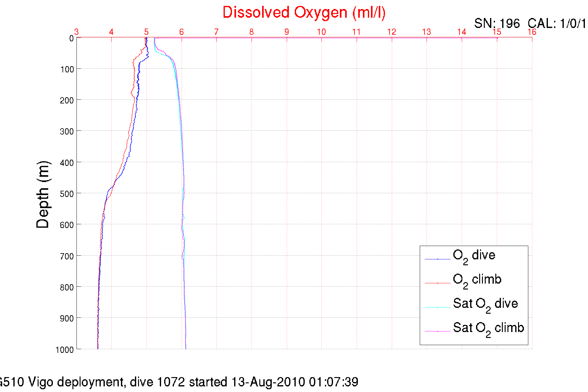This screenshot has width=588, height=392.
Task: Click the 'Dissolved Oxygen (ml/l)' chart title
Action: (304, 13)
